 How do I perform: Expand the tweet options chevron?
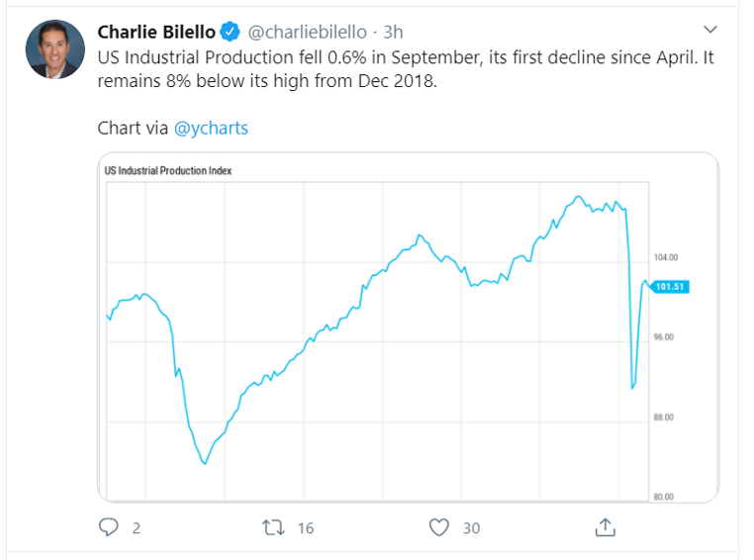click(x=709, y=29)
